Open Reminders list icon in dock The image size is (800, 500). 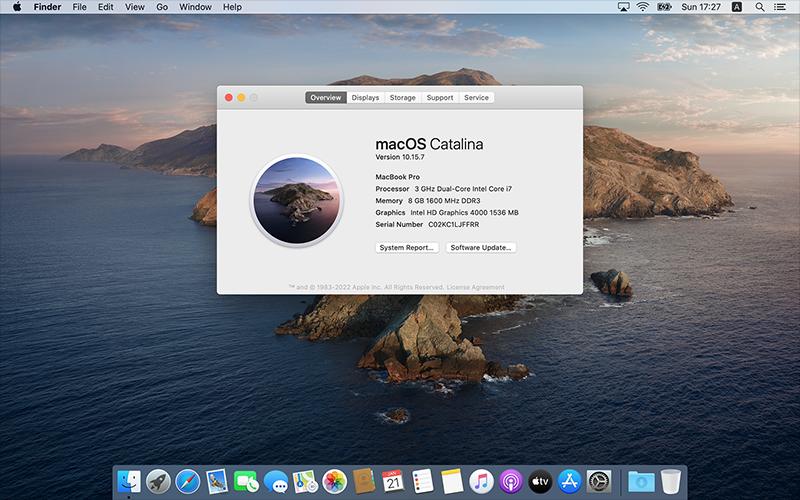click(x=422, y=481)
